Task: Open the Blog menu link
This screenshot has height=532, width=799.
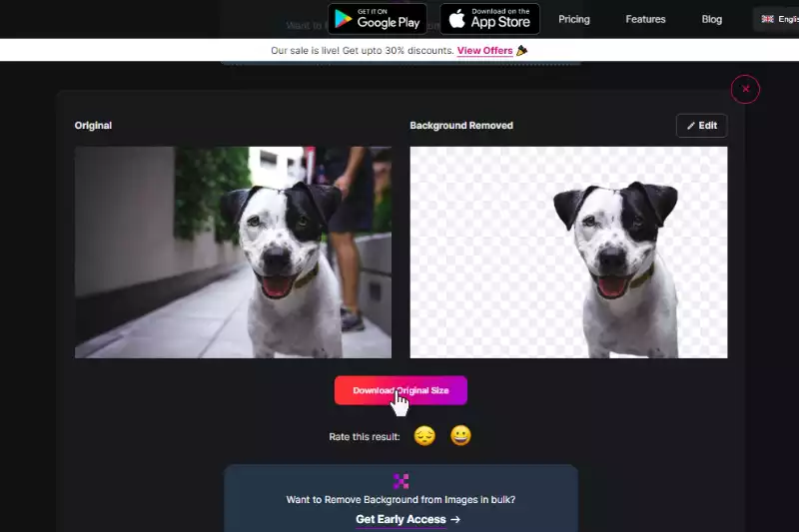Action: 711,19
